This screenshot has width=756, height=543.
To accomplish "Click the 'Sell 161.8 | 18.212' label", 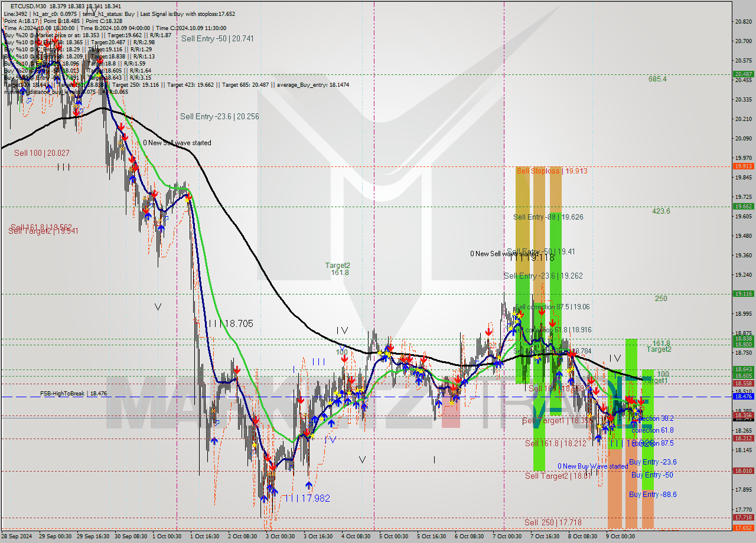I will pos(556,443).
